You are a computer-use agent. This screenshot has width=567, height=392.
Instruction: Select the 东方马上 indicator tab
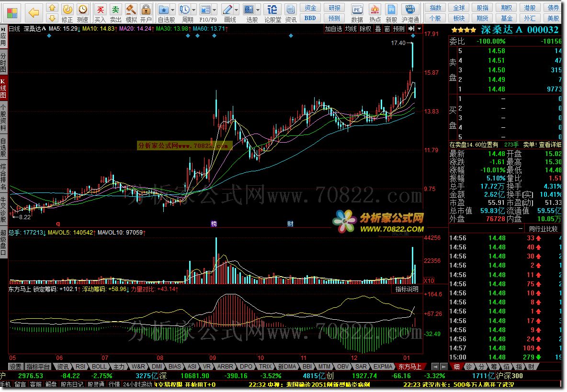point(410,366)
